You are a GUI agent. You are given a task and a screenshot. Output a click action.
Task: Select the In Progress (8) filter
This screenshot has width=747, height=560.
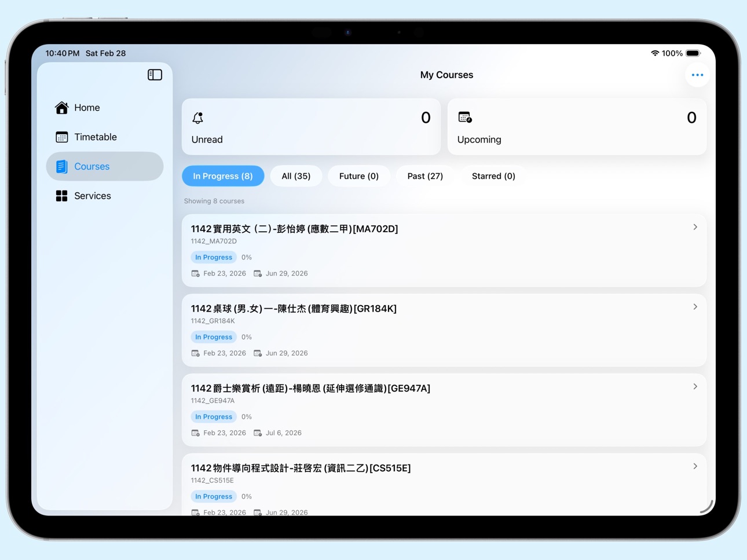pyautogui.click(x=223, y=176)
